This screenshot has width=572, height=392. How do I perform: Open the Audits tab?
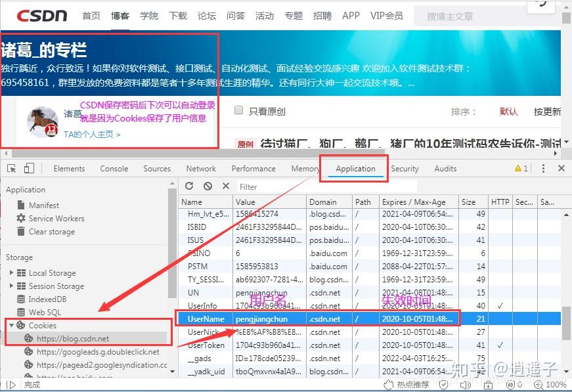pos(445,169)
